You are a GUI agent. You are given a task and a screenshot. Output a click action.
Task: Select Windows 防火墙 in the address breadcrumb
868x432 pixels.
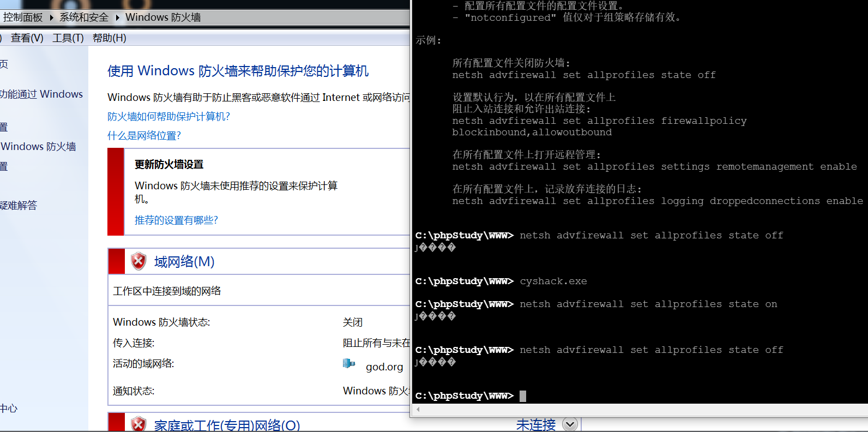click(163, 17)
